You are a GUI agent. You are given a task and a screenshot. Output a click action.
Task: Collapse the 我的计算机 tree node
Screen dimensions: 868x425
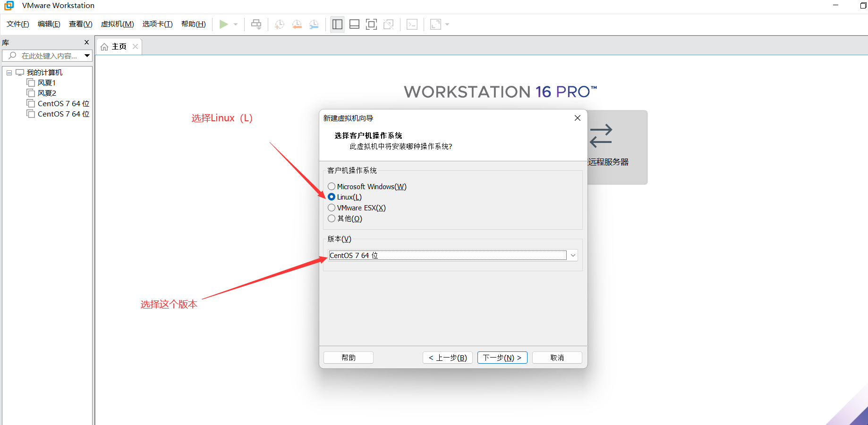coord(9,73)
